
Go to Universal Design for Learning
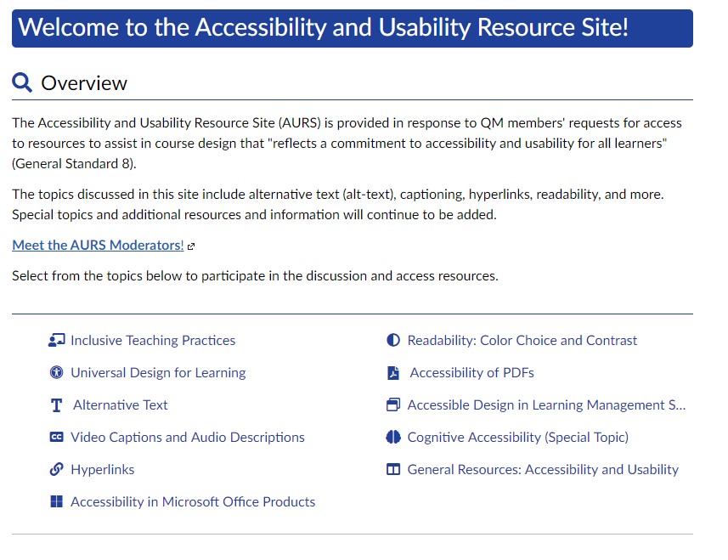pyautogui.click(x=158, y=373)
